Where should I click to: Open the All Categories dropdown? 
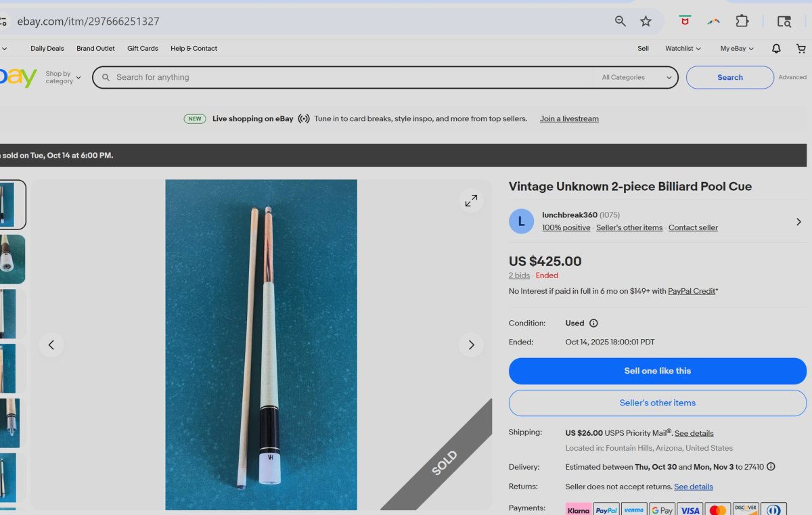point(636,78)
